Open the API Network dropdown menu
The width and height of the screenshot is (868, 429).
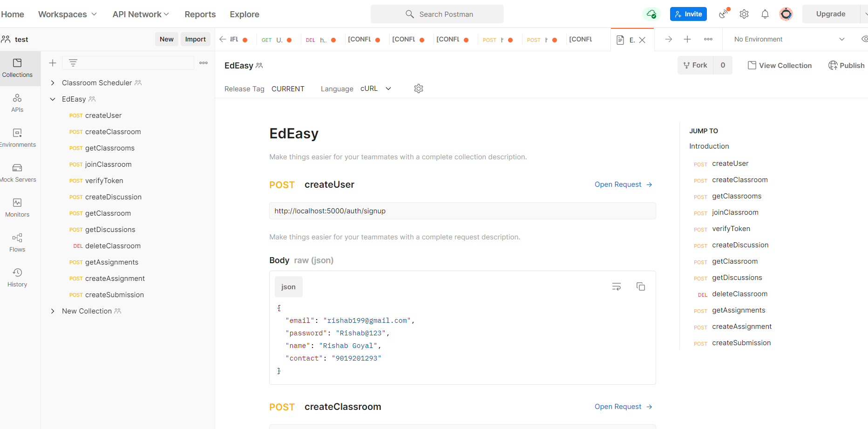coord(141,14)
